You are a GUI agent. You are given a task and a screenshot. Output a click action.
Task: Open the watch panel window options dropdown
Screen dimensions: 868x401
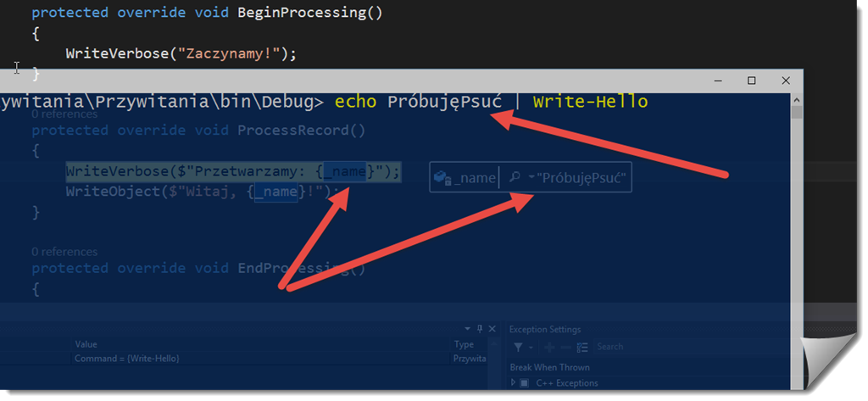point(467,329)
